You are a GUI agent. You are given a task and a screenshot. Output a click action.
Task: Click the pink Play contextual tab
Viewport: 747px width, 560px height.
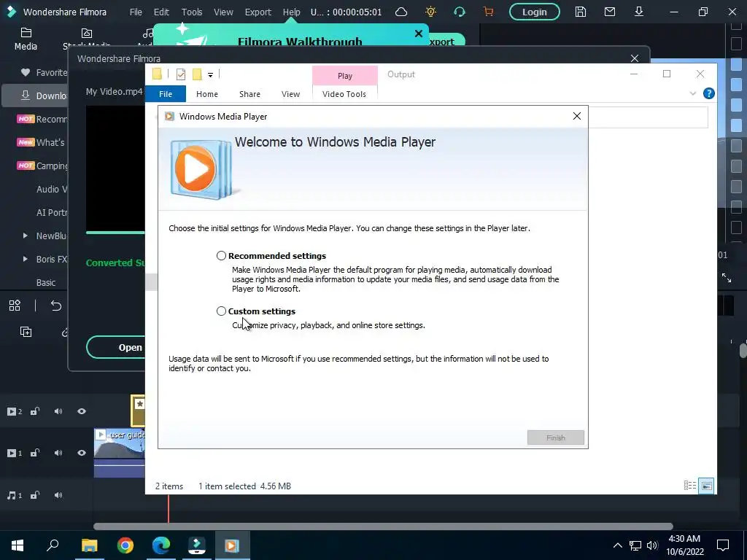[x=345, y=76]
